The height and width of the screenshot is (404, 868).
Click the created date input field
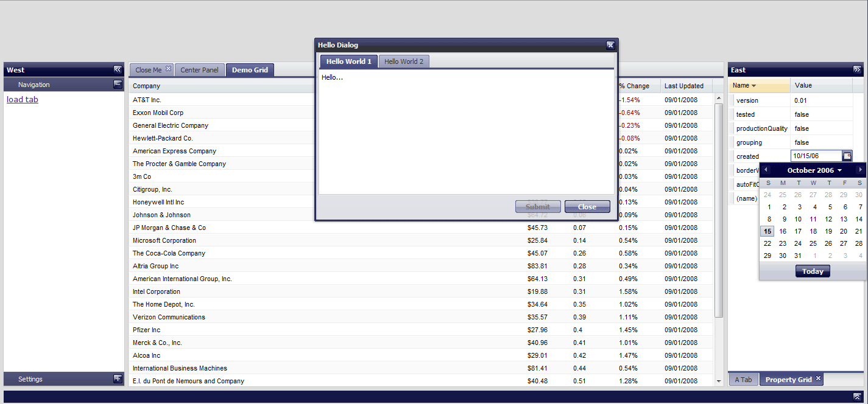pyautogui.click(x=816, y=156)
